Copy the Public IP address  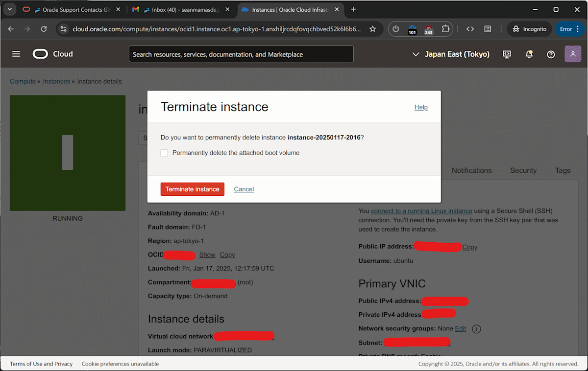tap(470, 247)
